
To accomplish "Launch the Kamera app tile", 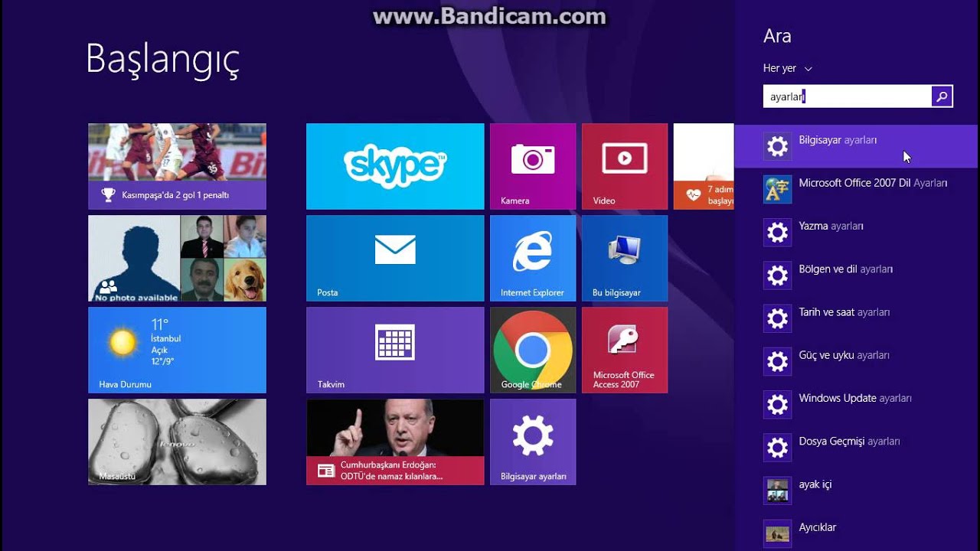I will [x=533, y=166].
